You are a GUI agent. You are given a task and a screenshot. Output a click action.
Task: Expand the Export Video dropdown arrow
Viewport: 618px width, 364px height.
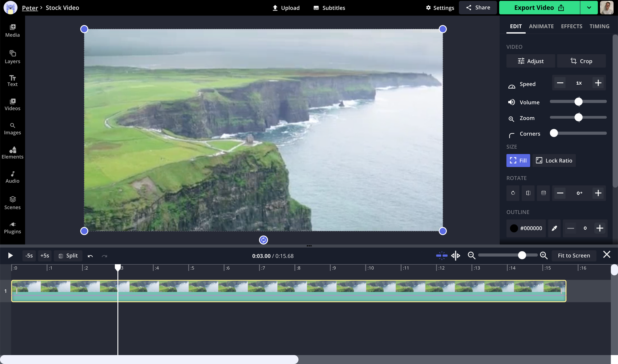[x=589, y=8]
